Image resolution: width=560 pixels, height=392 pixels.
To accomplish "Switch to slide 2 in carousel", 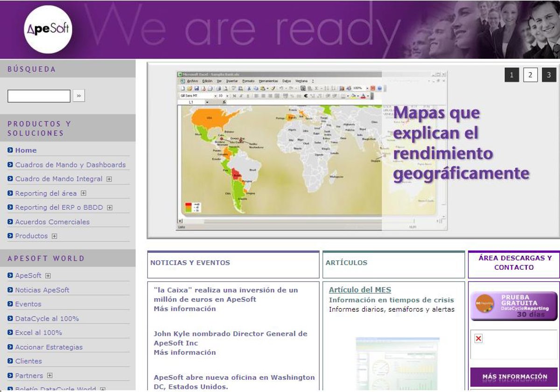I will [530, 75].
